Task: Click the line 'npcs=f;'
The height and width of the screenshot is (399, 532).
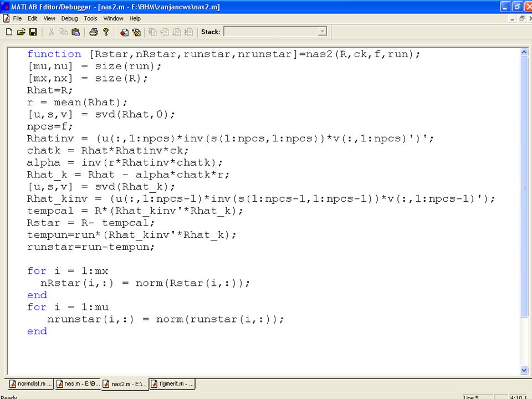Action: click(50, 126)
